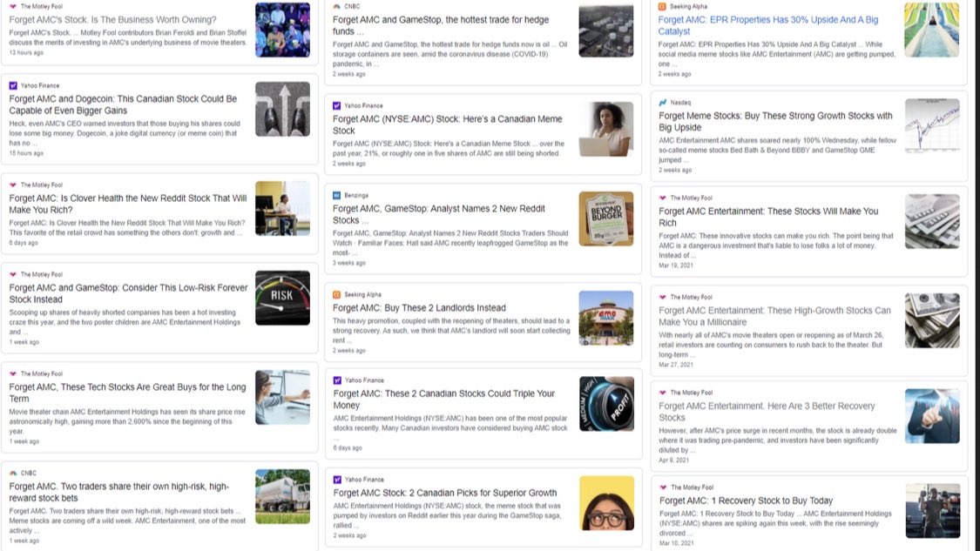Open 'Buy These 2 Landlords Instead' headline
The height and width of the screenshot is (551, 980).
pyautogui.click(x=419, y=308)
